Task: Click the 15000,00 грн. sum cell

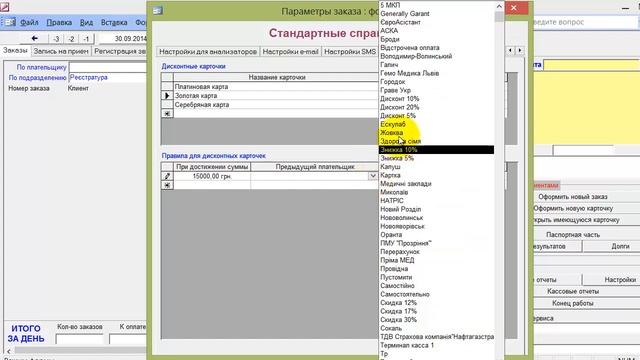Action: (212, 176)
